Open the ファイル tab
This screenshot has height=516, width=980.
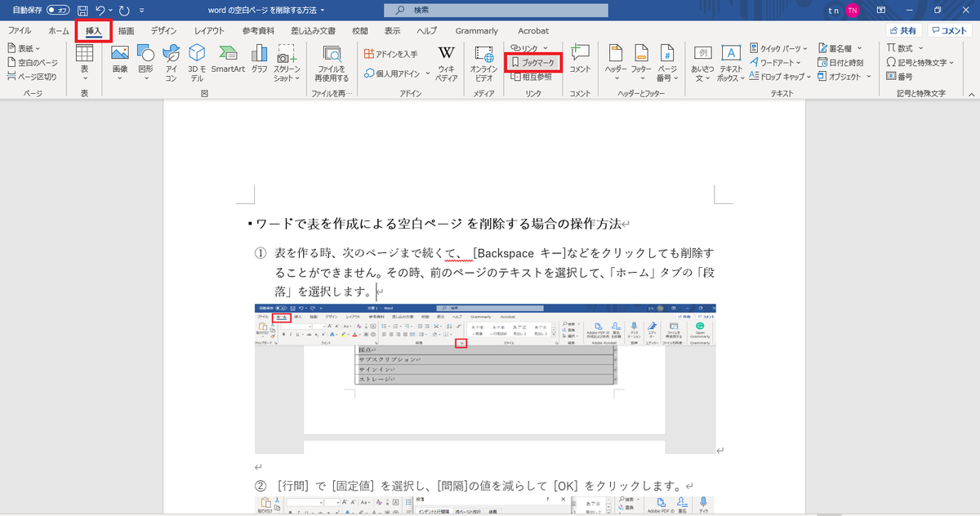(x=20, y=30)
